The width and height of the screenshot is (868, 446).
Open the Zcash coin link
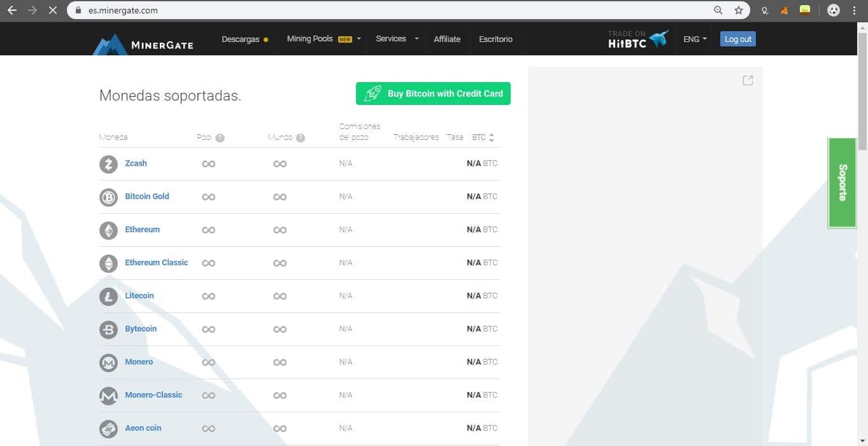[x=136, y=164]
